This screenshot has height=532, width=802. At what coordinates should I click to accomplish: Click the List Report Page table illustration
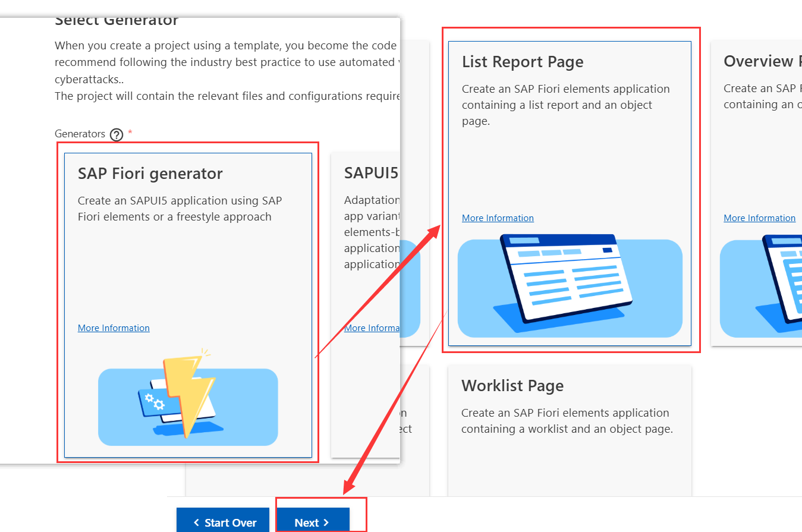tap(570, 286)
